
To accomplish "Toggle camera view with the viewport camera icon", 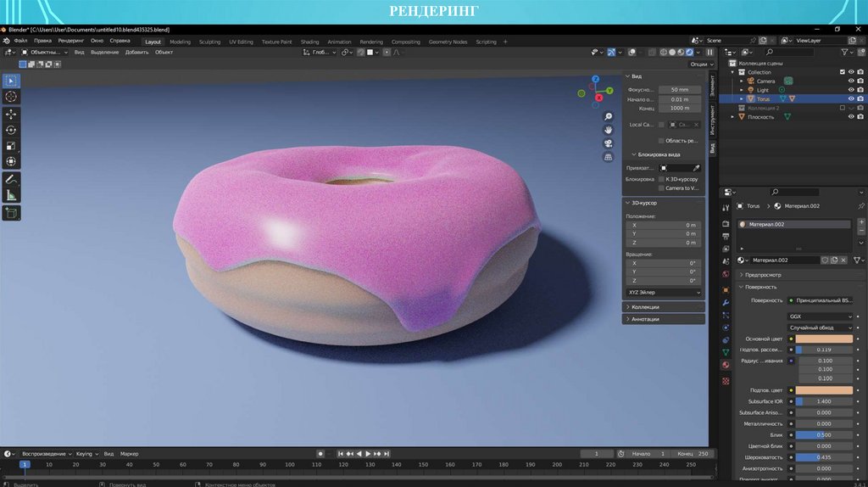I will (609, 143).
